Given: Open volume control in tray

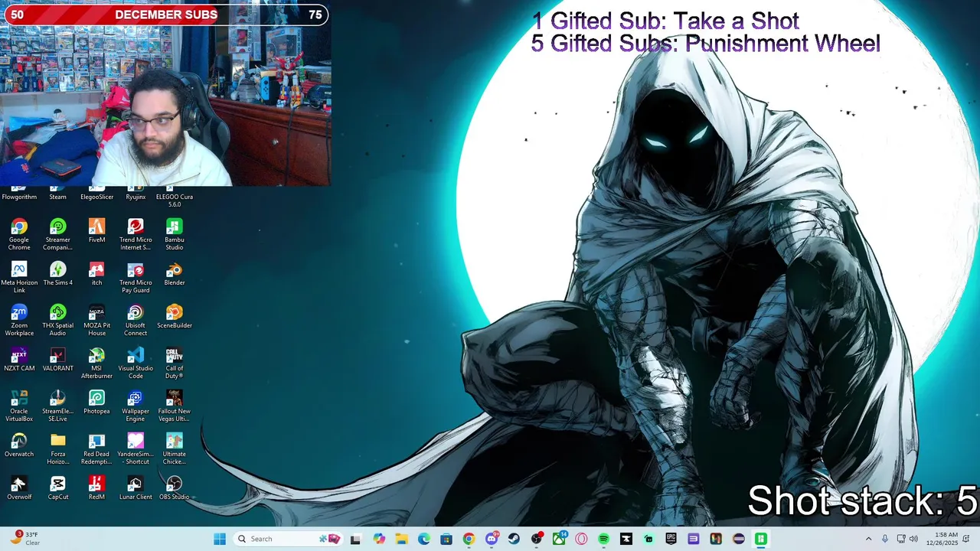Looking at the screenshot, I should [913, 539].
